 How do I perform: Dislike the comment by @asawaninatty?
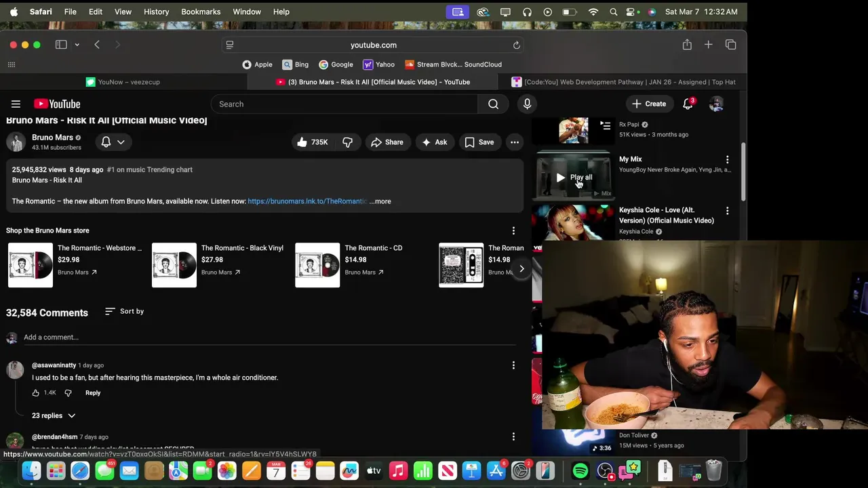pyautogui.click(x=68, y=393)
